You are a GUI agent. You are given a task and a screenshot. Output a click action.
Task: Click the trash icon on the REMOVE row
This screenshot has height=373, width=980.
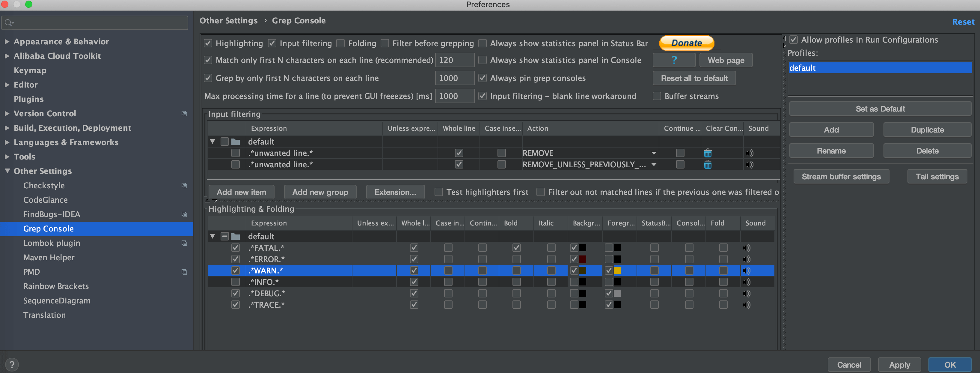click(x=708, y=153)
